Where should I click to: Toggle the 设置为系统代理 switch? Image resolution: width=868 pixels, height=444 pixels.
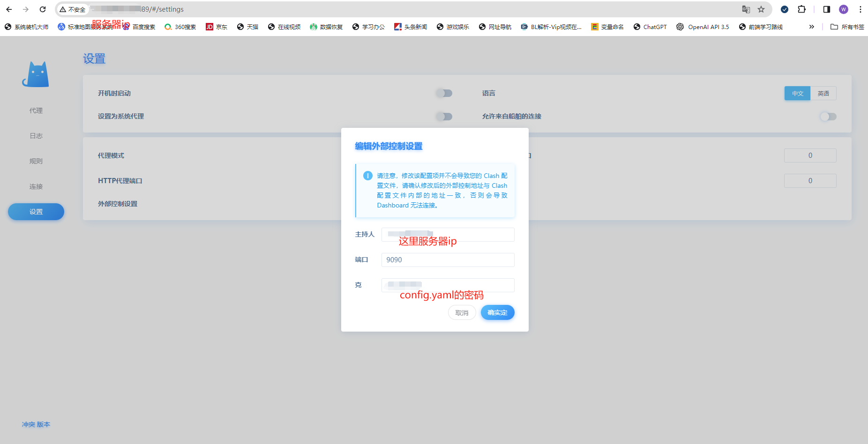(444, 117)
